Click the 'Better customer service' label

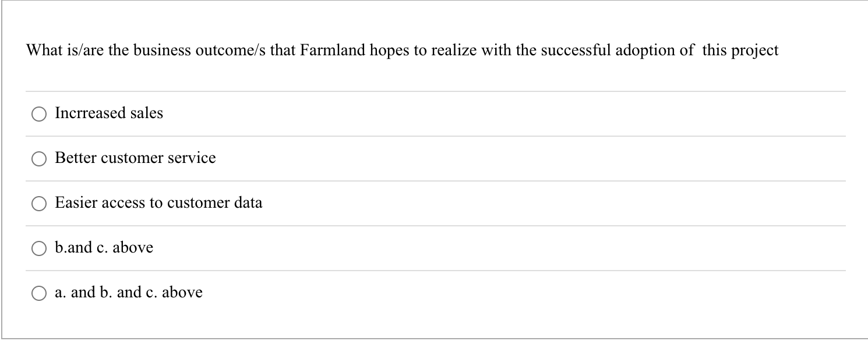(x=135, y=158)
